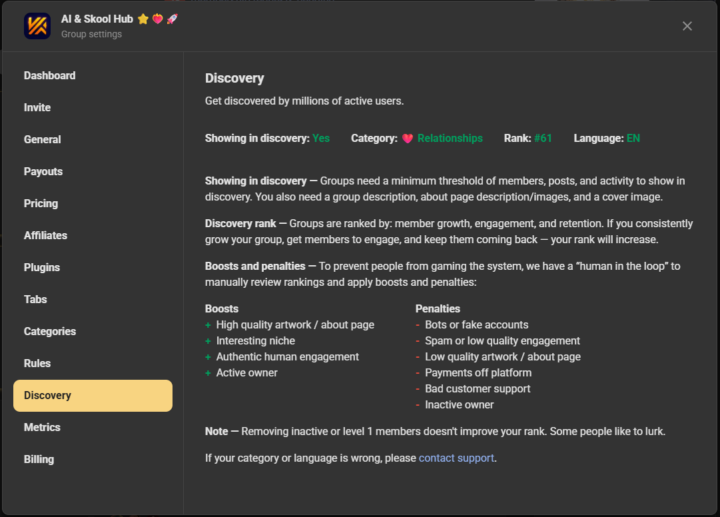Click the 'Active owner' boost item
The width and height of the screenshot is (720, 517).
[x=247, y=373]
